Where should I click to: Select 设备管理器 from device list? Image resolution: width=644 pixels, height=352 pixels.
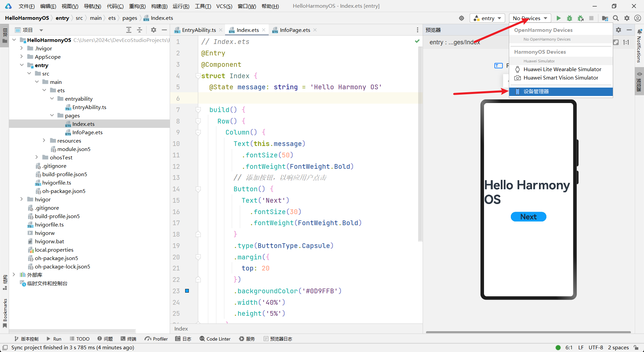[561, 92]
